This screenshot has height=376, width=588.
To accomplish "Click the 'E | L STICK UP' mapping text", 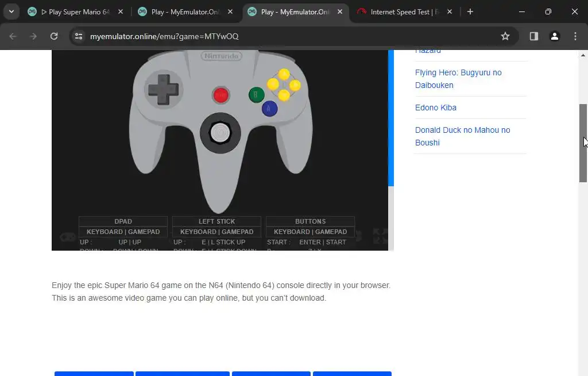I will coord(223,242).
